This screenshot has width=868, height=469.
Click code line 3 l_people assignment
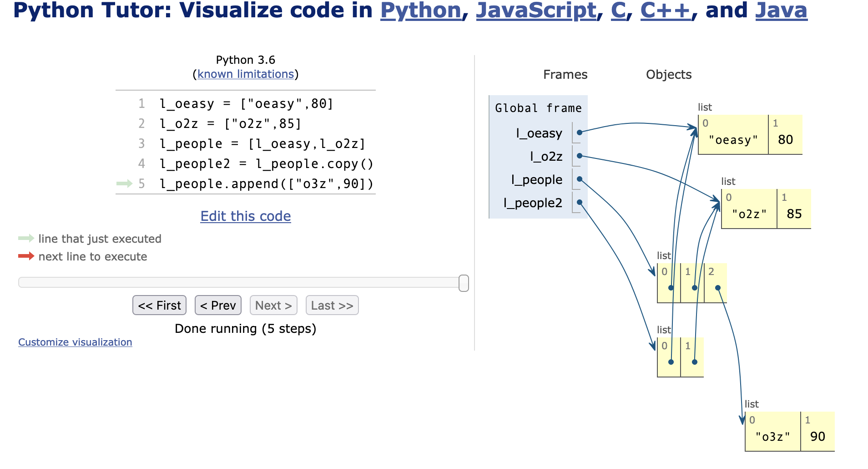262,144
